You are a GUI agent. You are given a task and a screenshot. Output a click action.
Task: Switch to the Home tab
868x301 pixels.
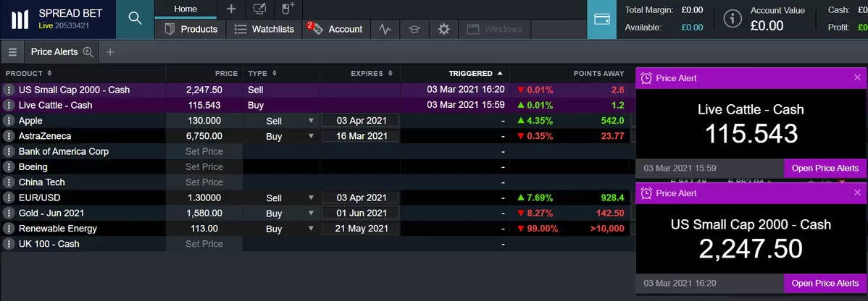185,9
